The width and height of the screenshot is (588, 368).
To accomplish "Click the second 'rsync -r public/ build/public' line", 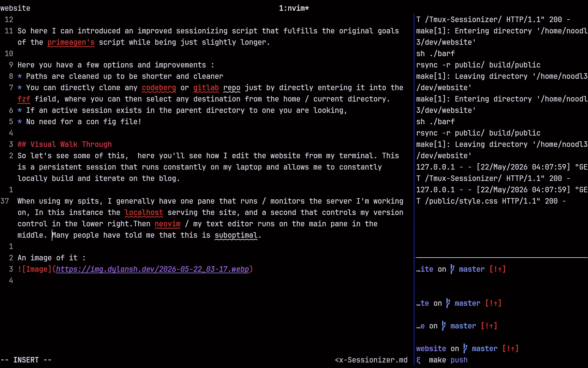I will click(478, 133).
